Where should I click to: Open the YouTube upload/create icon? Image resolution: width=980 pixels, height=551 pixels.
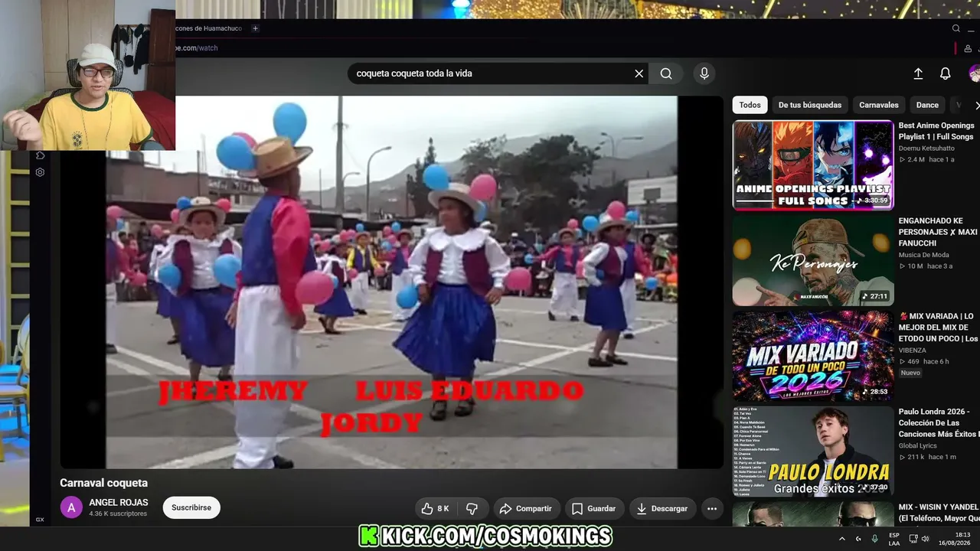pyautogui.click(x=918, y=73)
